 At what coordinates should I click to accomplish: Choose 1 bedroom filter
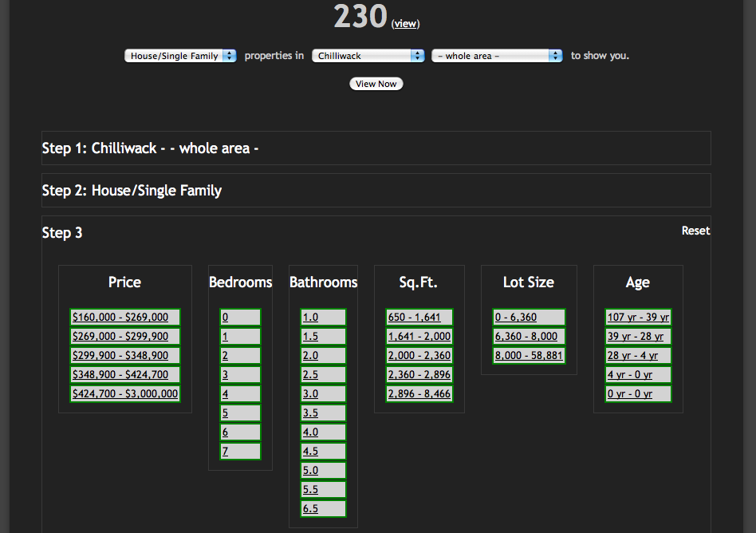tap(240, 336)
